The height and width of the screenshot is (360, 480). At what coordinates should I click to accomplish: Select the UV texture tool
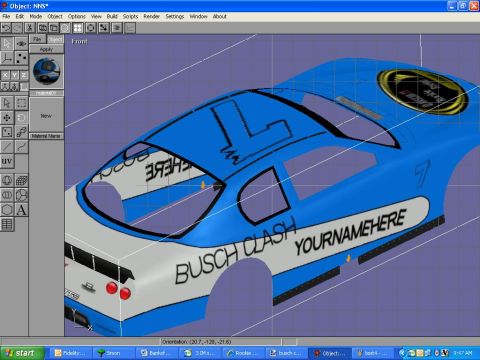[7, 161]
